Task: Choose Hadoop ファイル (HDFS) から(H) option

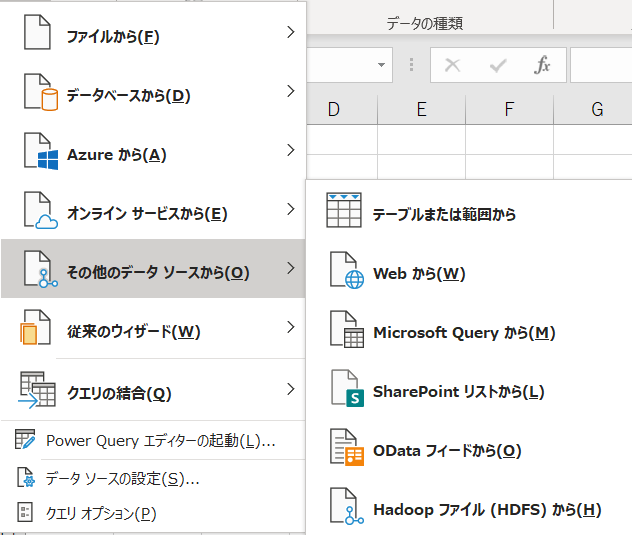Action: (469, 506)
